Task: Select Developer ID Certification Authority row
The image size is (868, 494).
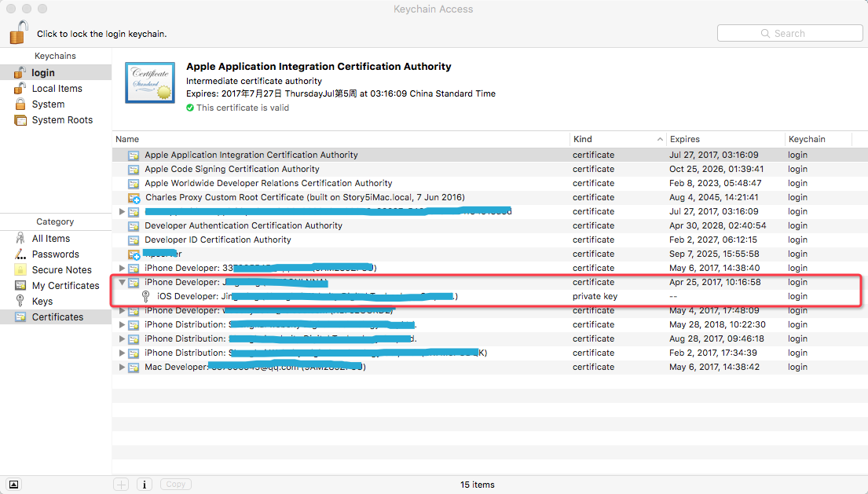Action: pos(490,240)
